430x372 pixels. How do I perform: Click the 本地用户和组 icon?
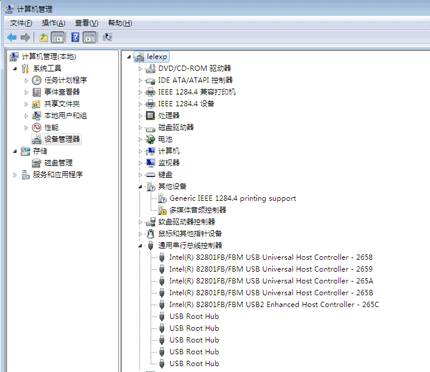[36, 116]
